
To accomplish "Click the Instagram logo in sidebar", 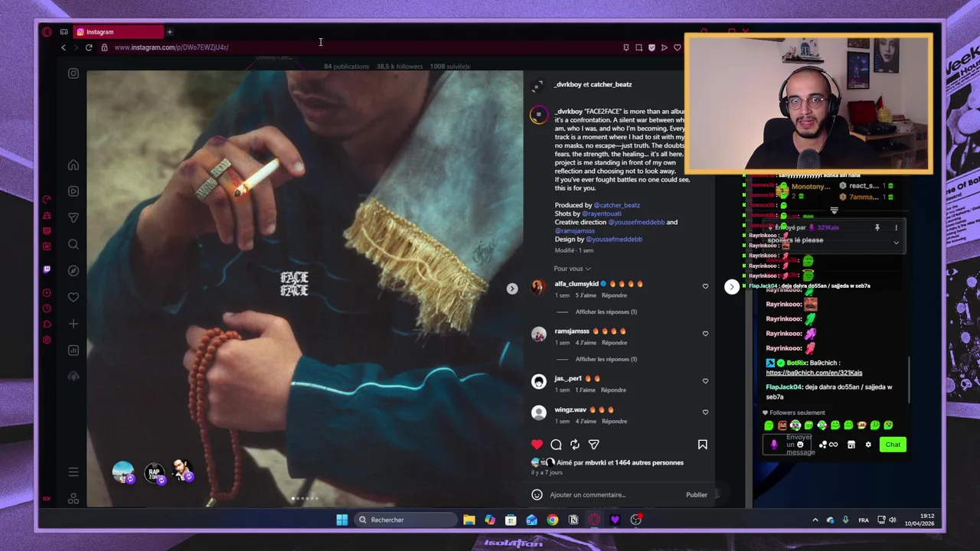I will tap(73, 73).
